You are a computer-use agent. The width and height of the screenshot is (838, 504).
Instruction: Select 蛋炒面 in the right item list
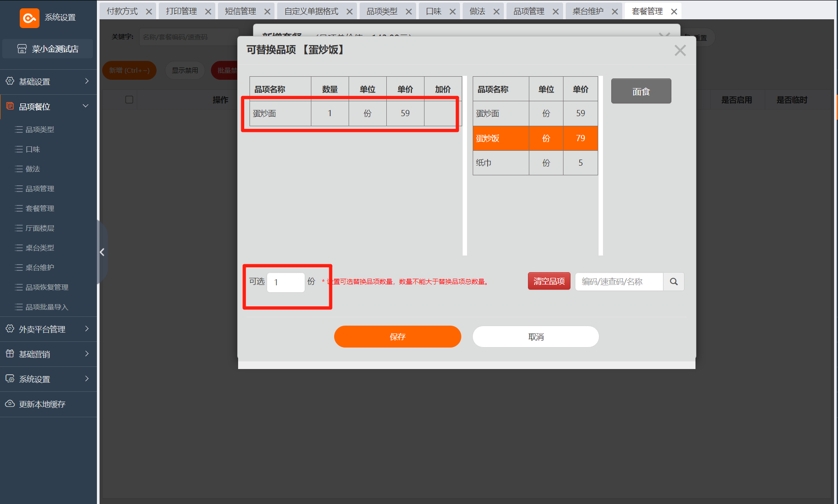(x=535, y=114)
